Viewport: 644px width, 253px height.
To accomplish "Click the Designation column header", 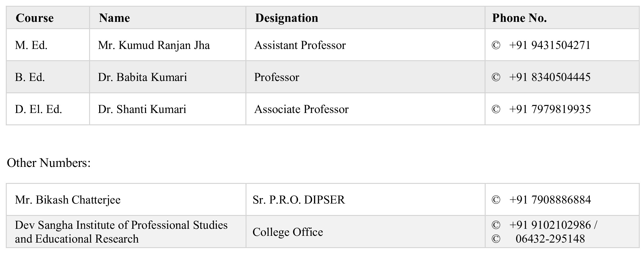I will point(287,18).
